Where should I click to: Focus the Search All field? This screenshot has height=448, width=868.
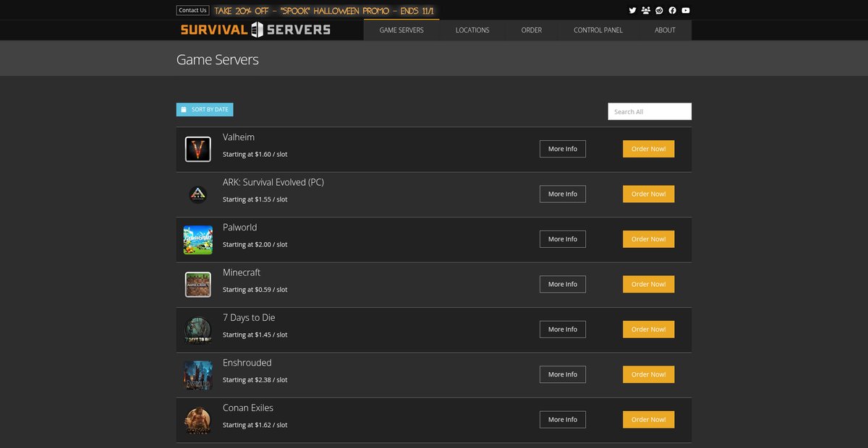(650, 111)
